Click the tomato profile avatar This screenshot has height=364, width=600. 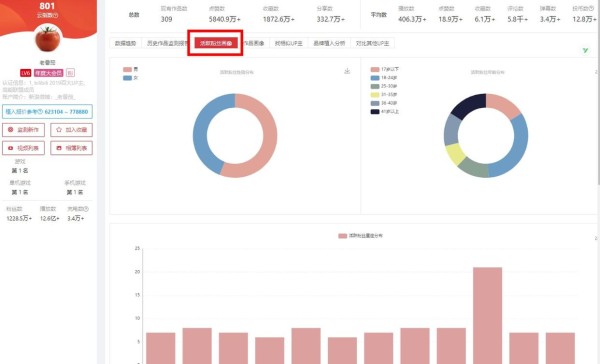48,38
